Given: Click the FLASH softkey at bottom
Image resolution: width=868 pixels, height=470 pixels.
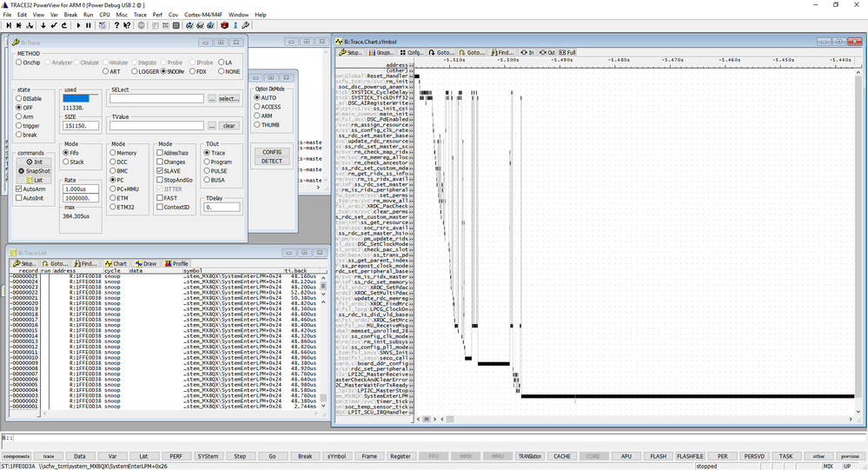Looking at the screenshot, I should click(659, 456).
